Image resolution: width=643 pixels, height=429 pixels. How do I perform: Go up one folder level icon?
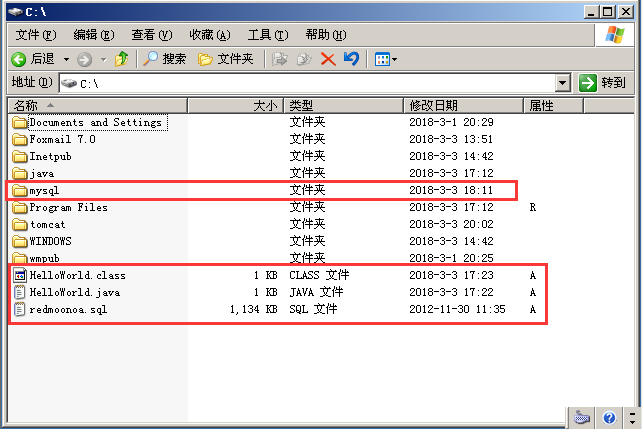(121, 59)
